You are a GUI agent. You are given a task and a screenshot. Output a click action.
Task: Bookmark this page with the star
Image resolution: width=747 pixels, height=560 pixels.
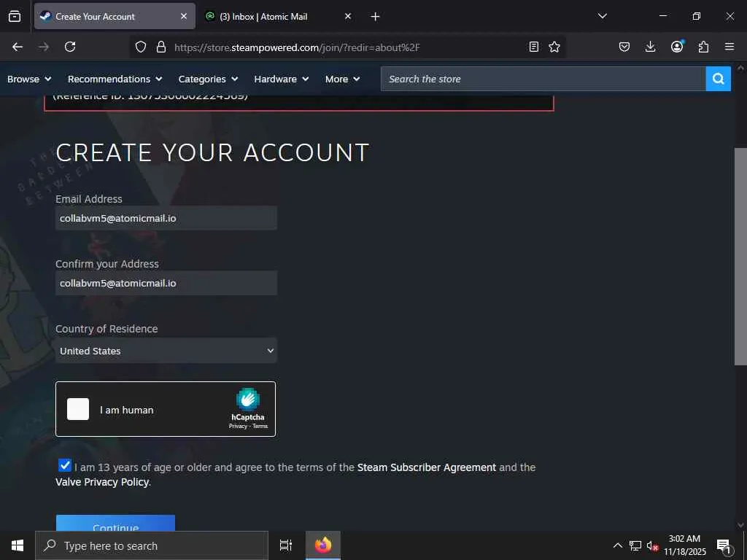coord(554,47)
